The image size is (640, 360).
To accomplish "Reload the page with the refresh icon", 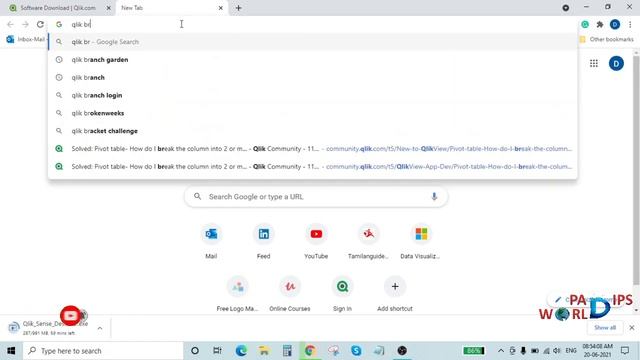I will (x=40, y=24).
